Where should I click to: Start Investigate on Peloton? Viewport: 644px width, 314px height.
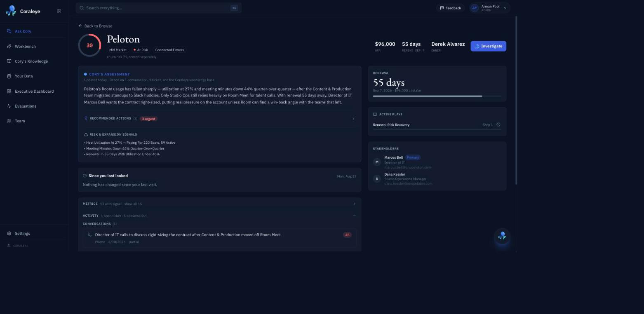pyautogui.click(x=488, y=46)
